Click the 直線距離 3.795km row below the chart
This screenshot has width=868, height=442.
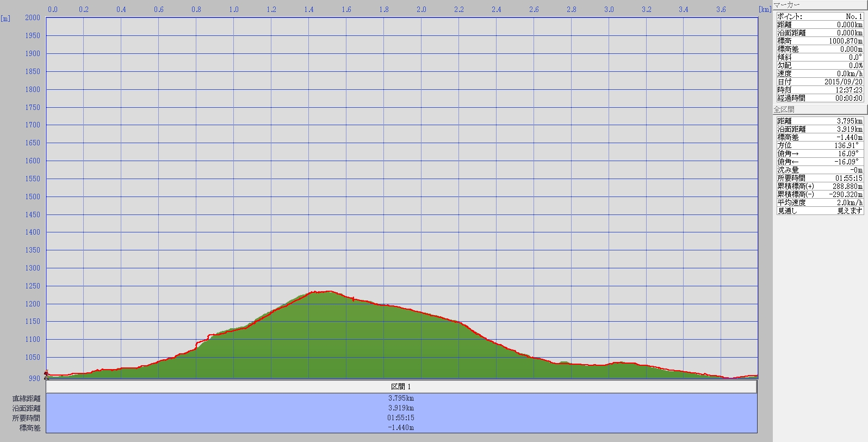click(x=401, y=398)
